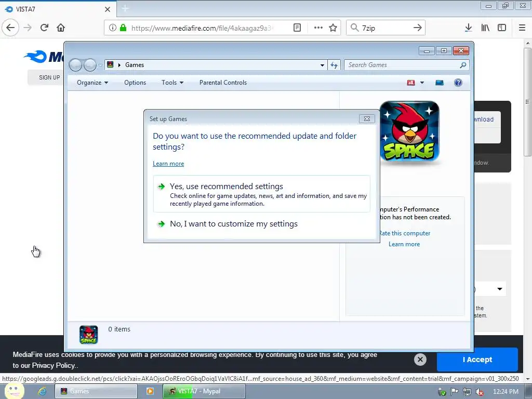
Task: Close the Set up Games dialog
Action: [x=367, y=119]
